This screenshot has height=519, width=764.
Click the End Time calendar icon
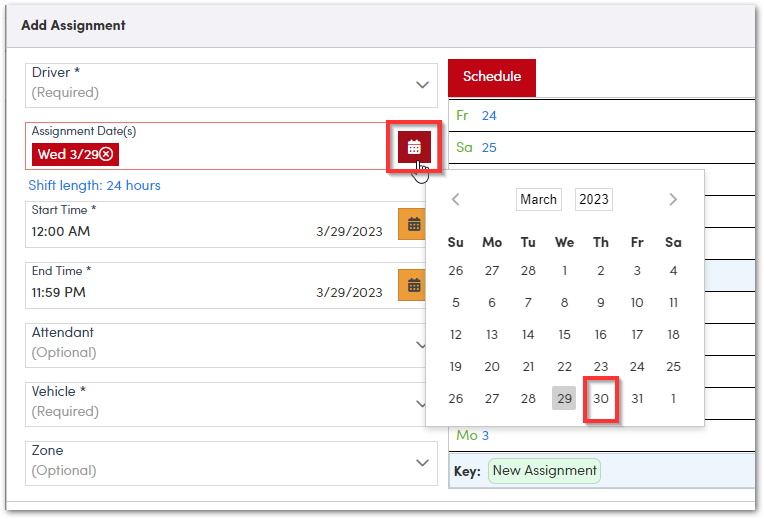click(x=413, y=285)
